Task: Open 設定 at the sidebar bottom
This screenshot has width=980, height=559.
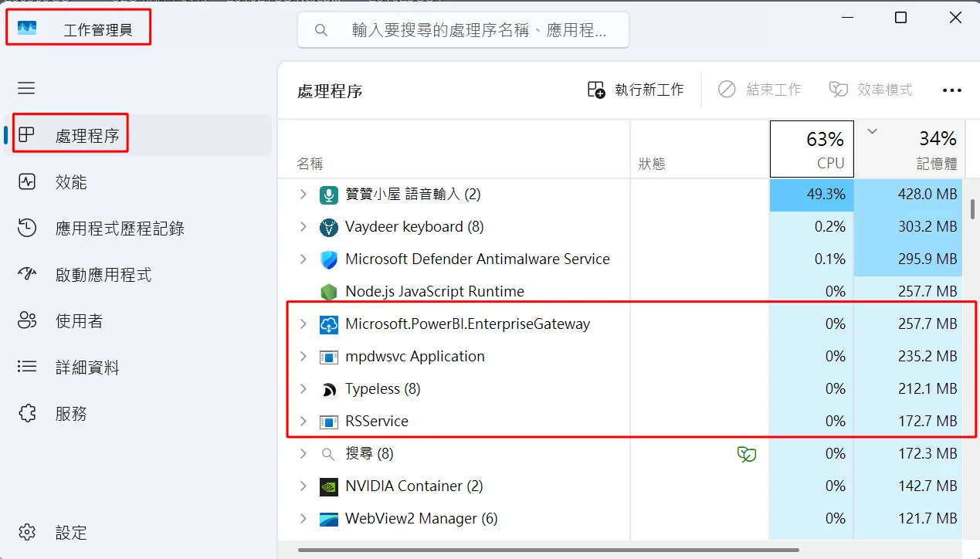Action: (138, 533)
